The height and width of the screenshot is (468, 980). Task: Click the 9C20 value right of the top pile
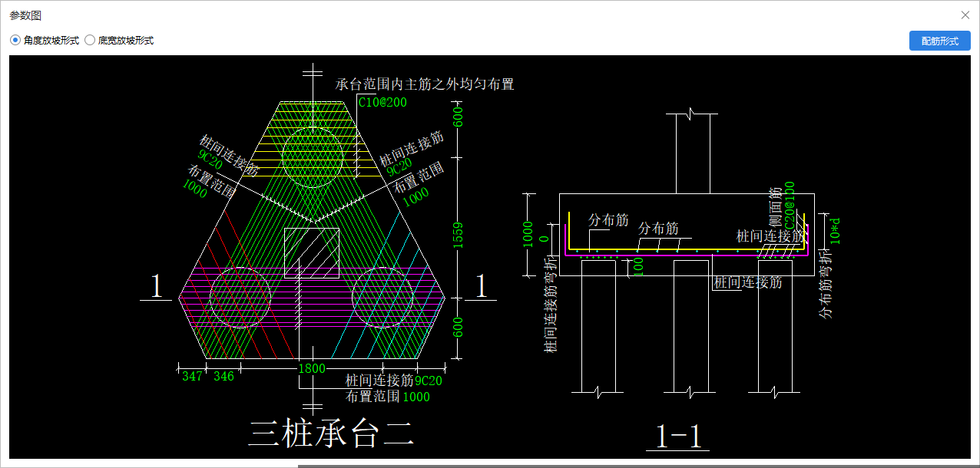[399, 166]
